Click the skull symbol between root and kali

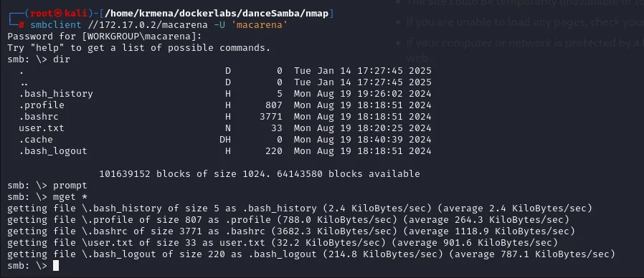pos(59,14)
